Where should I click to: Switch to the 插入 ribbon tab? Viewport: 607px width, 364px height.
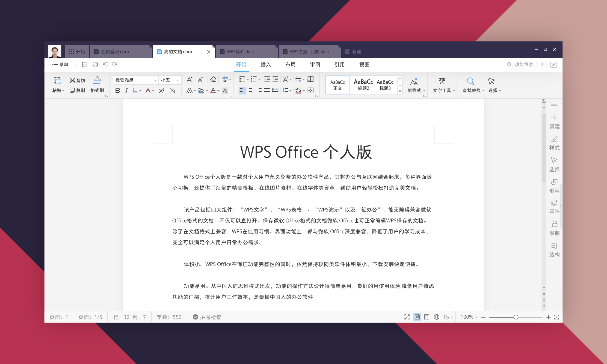265,65
